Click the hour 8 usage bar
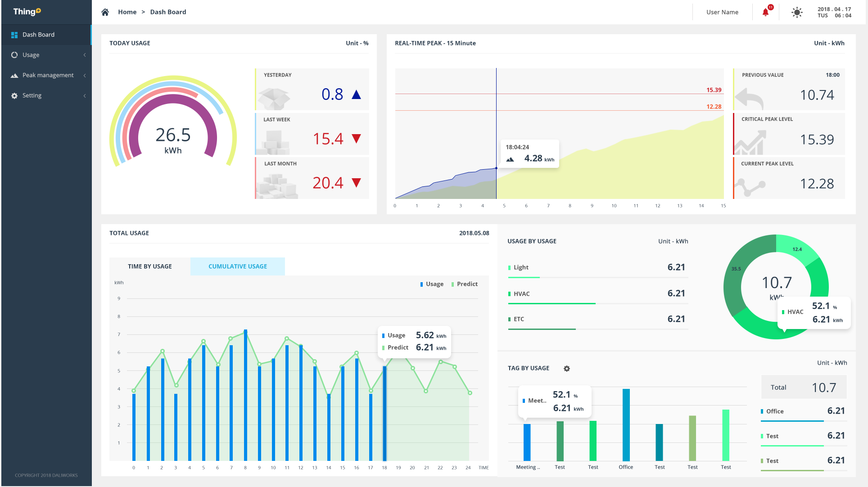868x487 pixels. tap(245, 395)
